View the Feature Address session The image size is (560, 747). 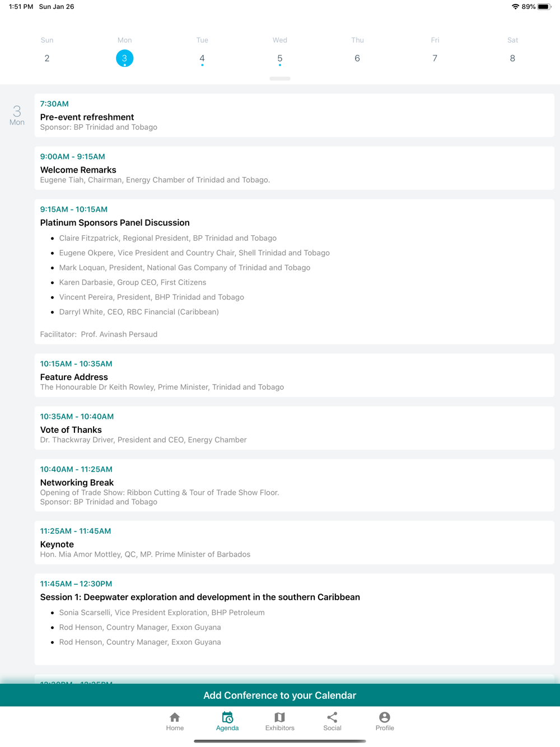[295, 375]
